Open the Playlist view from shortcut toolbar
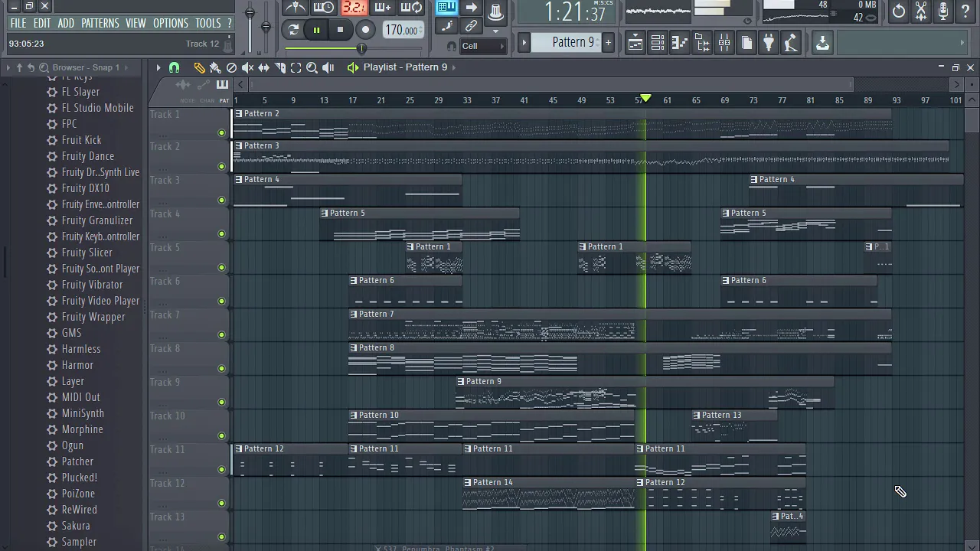This screenshot has width=980, height=551. click(x=635, y=43)
